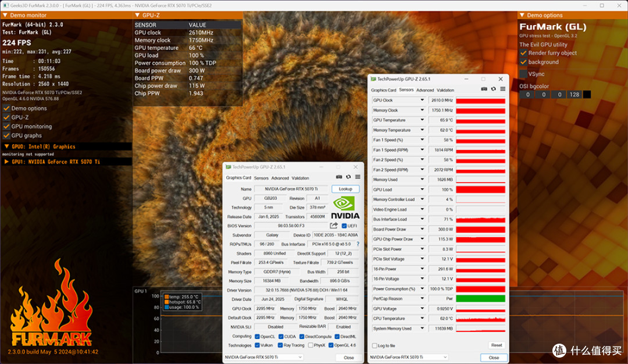Switch to Graphics Card tab in Sensors window
628x364 pixels.
383,90
